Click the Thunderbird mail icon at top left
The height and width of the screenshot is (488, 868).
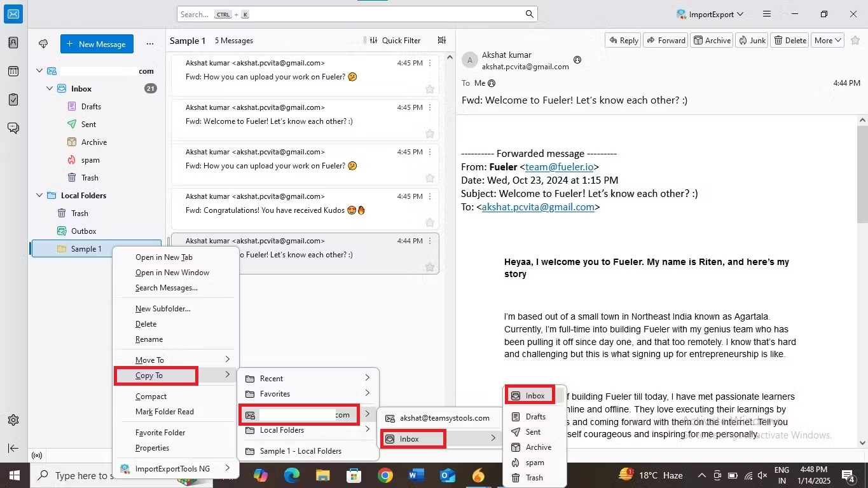[x=13, y=14]
